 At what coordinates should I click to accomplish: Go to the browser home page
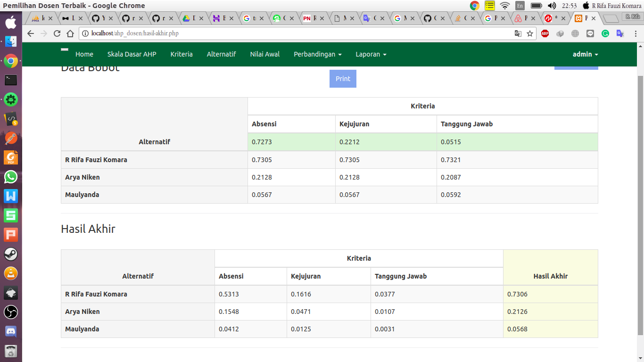pyautogui.click(x=70, y=33)
